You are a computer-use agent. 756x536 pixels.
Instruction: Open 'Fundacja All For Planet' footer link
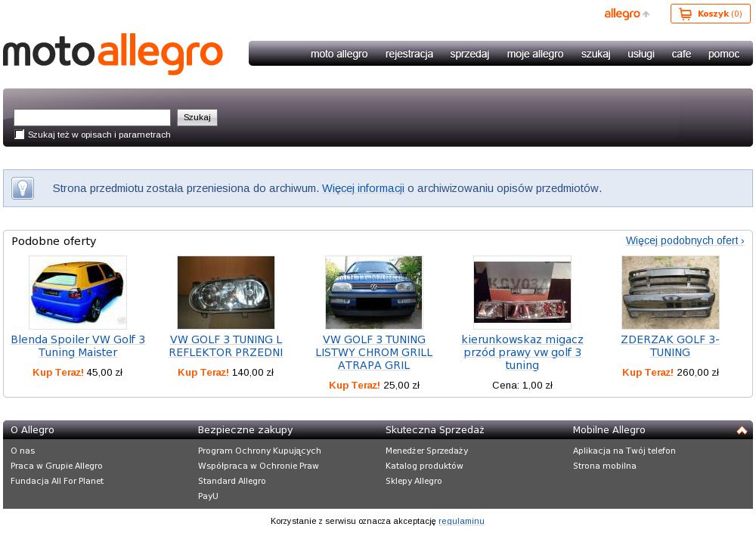57,481
